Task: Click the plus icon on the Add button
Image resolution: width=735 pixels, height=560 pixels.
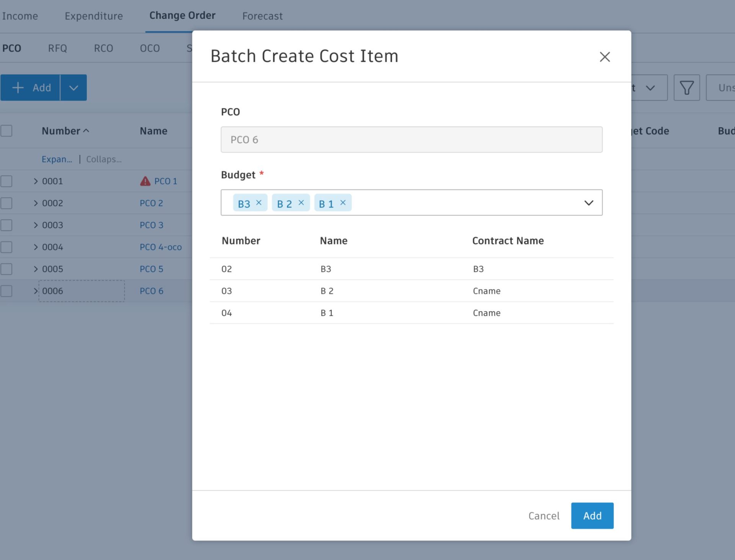Action: click(18, 87)
